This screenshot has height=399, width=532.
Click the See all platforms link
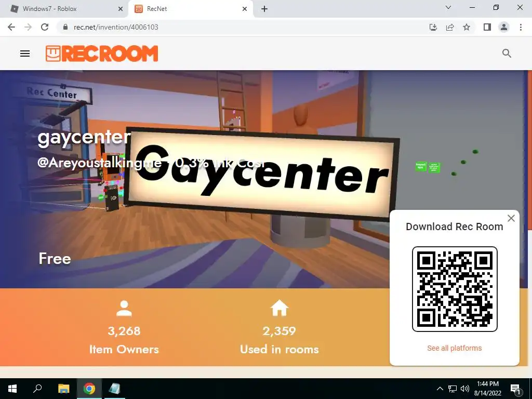[x=454, y=348]
